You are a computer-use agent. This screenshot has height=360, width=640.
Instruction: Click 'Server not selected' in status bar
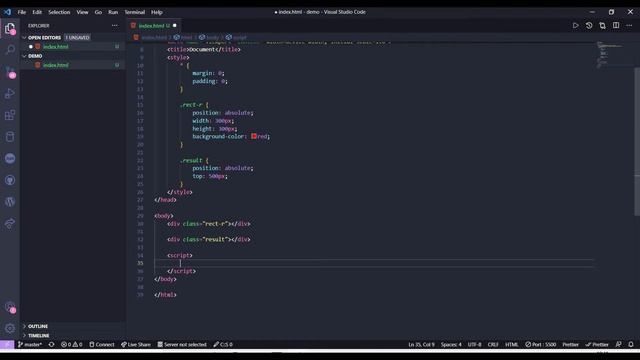(x=182, y=344)
